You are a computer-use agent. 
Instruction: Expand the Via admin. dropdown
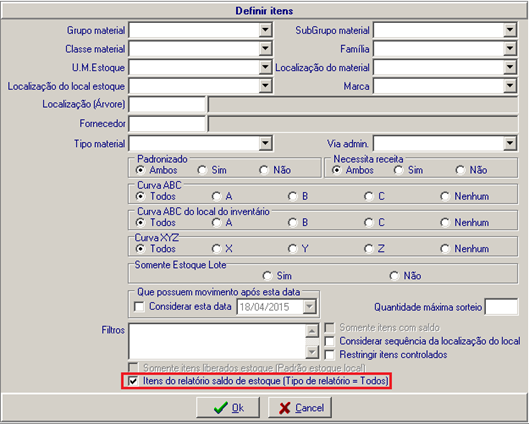pyautogui.click(x=510, y=144)
